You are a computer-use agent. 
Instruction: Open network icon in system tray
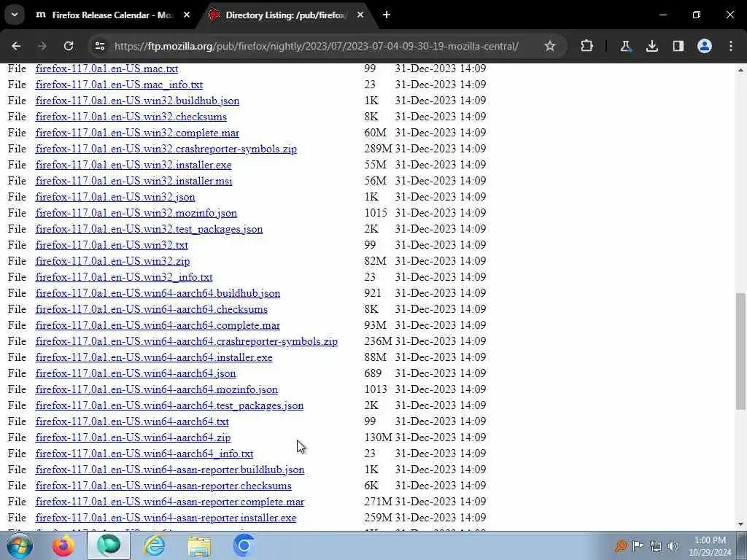[x=656, y=545]
